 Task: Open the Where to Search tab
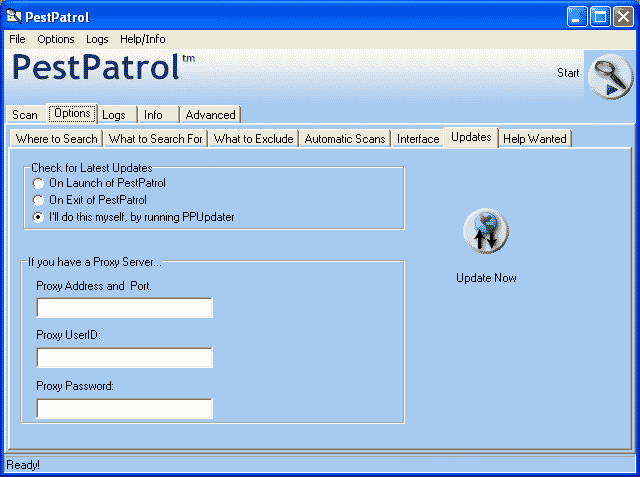click(x=56, y=139)
